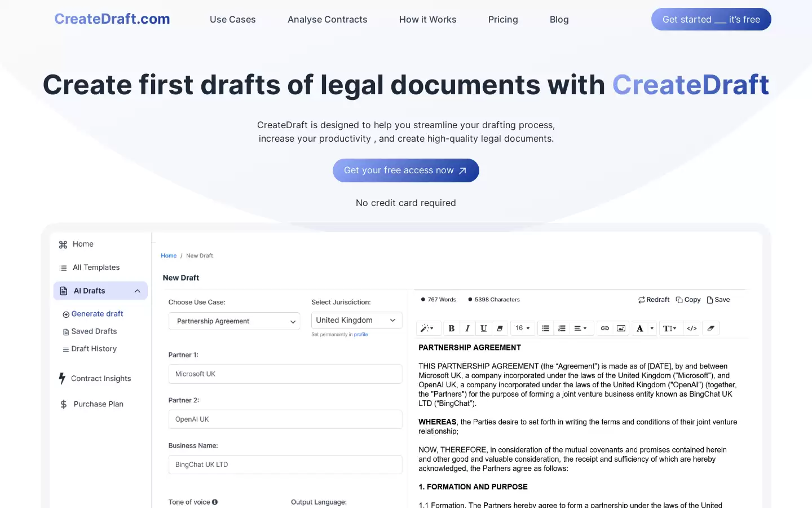812x508 pixels.
Task: Click the profile link under jurisdiction
Action: (x=361, y=335)
